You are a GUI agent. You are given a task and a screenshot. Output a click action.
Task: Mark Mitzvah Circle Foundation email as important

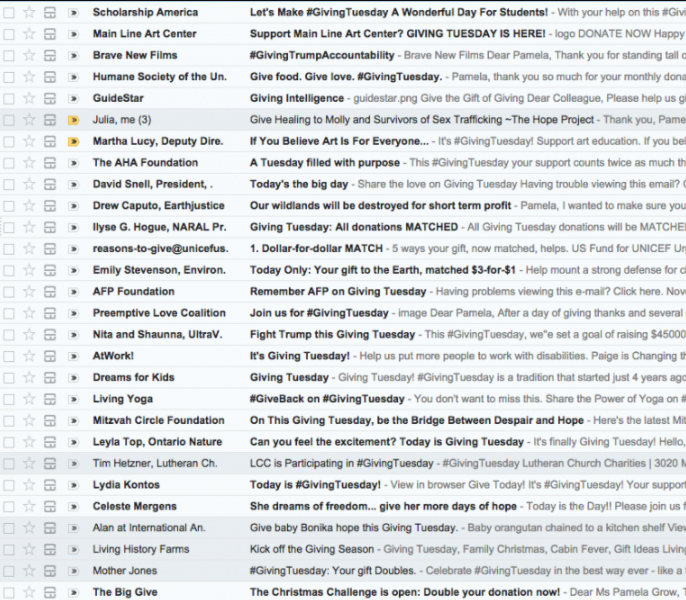pos(74,421)
